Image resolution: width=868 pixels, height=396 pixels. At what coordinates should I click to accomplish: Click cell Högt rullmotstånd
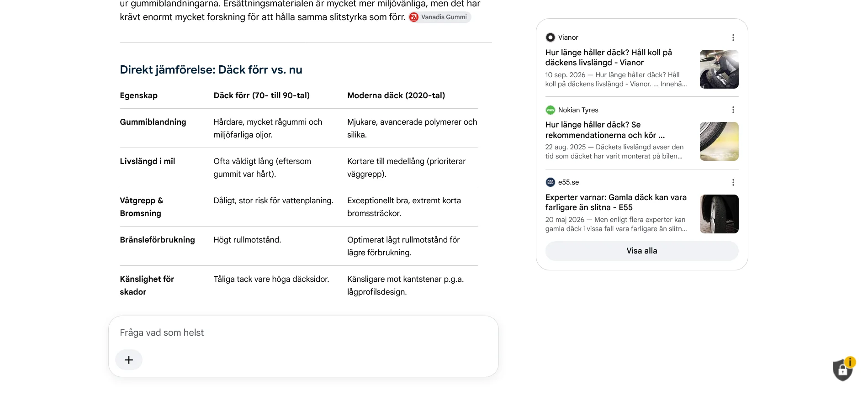click(247, 240)
